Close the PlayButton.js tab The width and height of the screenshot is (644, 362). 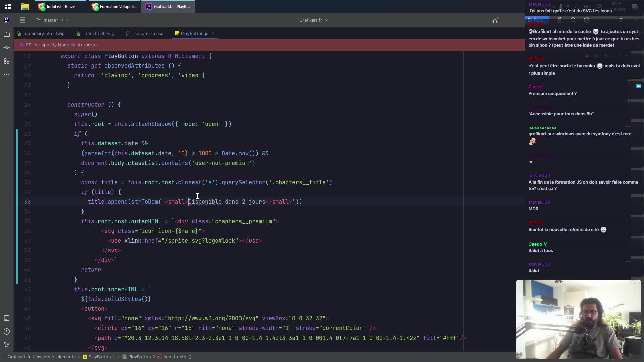pos(213,33)
